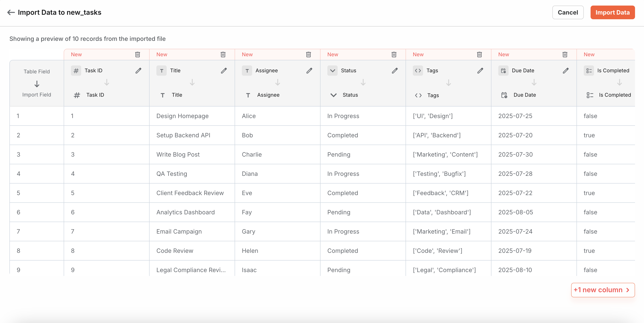Edit the Status table field
644x323 pixels.
pyautogui.click(x=395, y=71)
